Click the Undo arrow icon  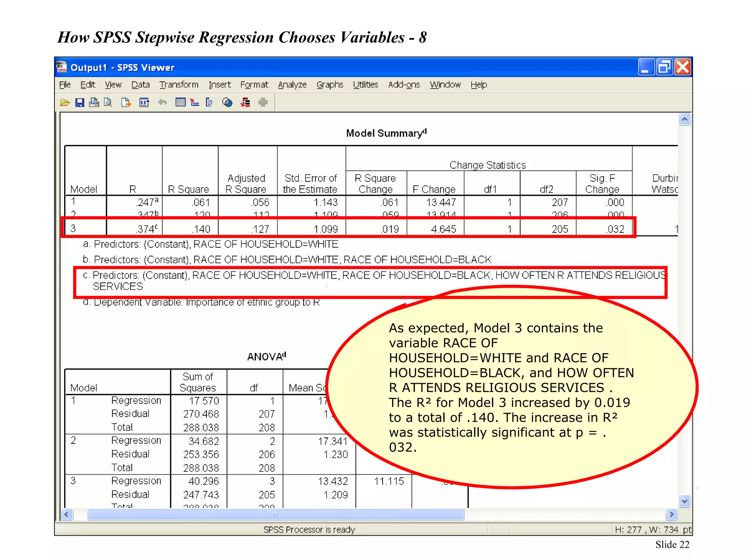coord(162,103)
